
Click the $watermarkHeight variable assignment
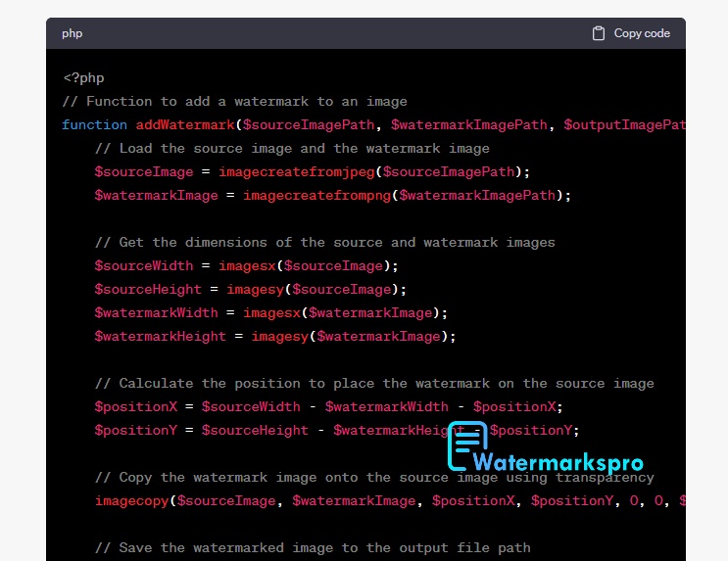pyautogui.click(x=160, y=337)
